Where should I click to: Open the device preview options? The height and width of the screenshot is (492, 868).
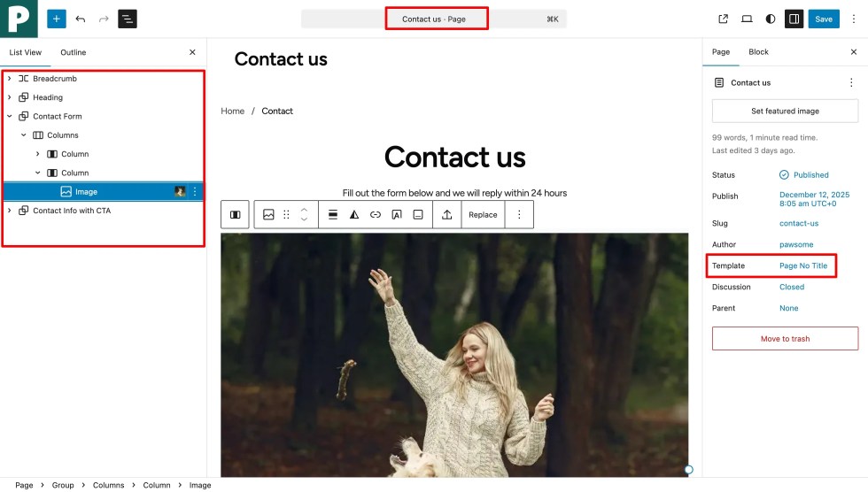click(747, 19)
